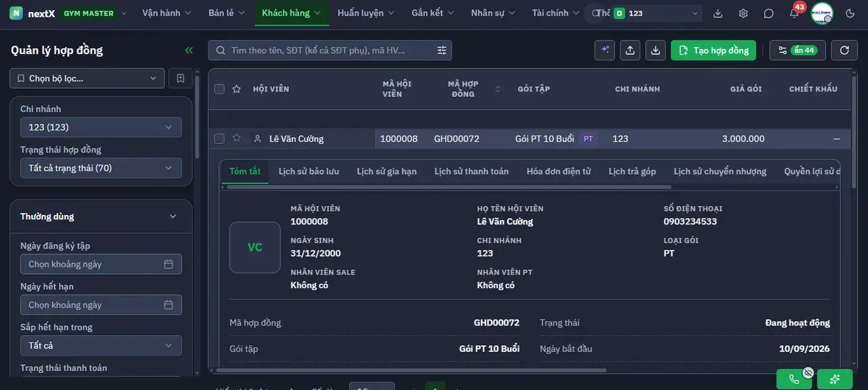Switch to Hóa đơn điện tử tab
The height and width of the screenshot is (390, 868).
point(559,171)
